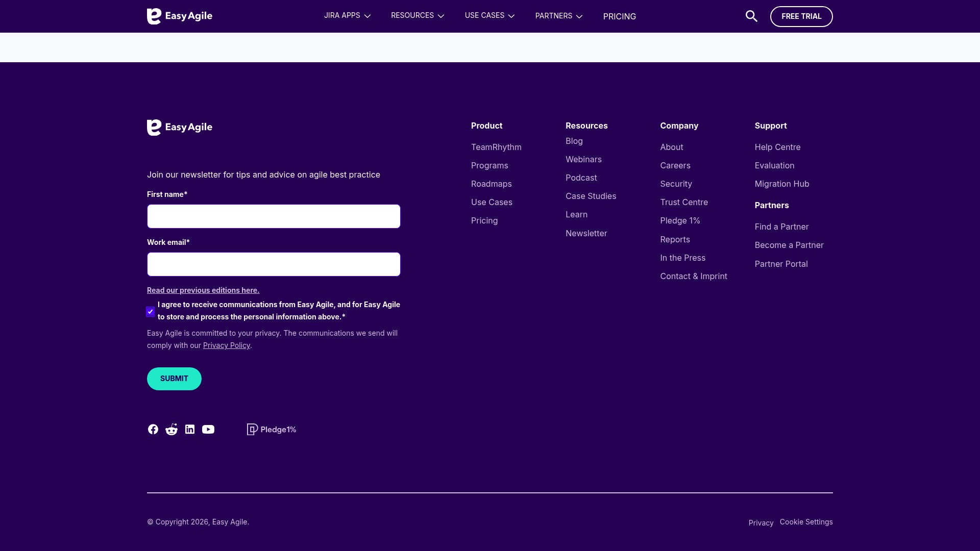Screen dimensions: 980x551
Task: Open the Privacy Policy link
Action: 227,345
